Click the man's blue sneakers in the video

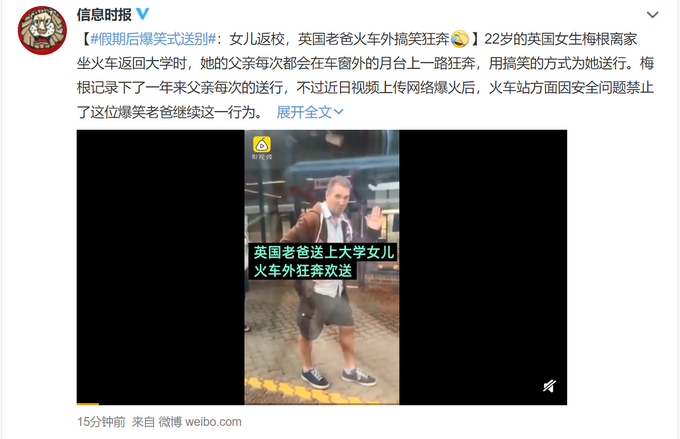(338, 377)
